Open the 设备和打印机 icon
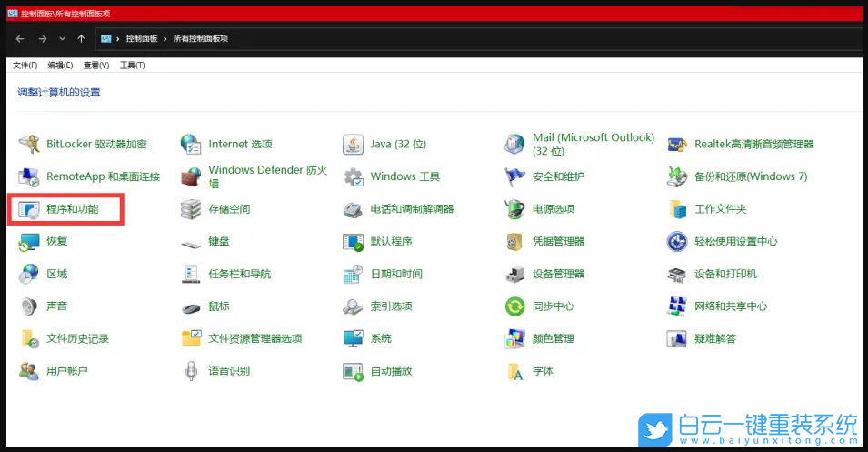The image size is (868, 452). 677,274
